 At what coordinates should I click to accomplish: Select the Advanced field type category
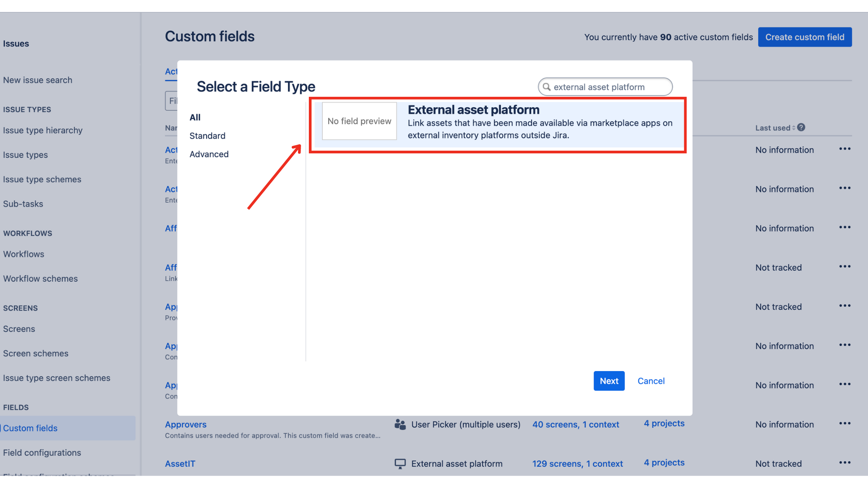point(209,154)
